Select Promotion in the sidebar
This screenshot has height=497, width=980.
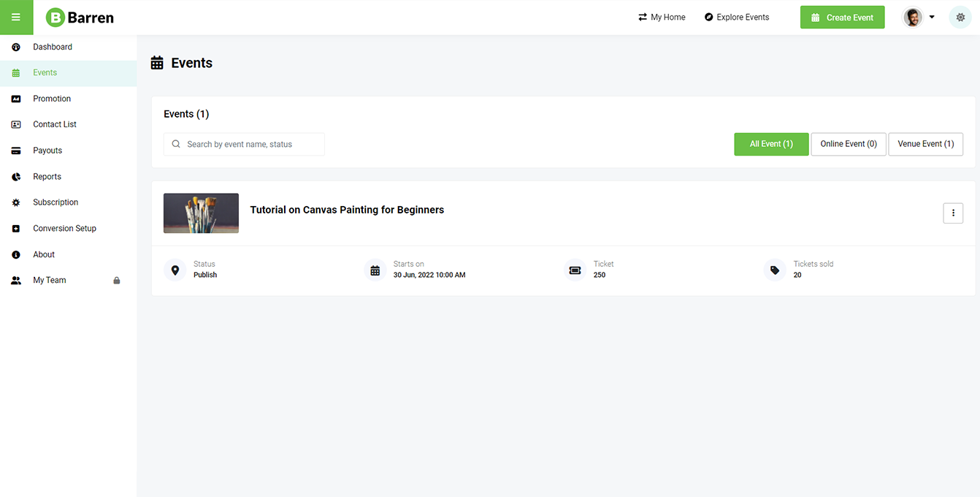pyautogui.click(x=52, y=99)
